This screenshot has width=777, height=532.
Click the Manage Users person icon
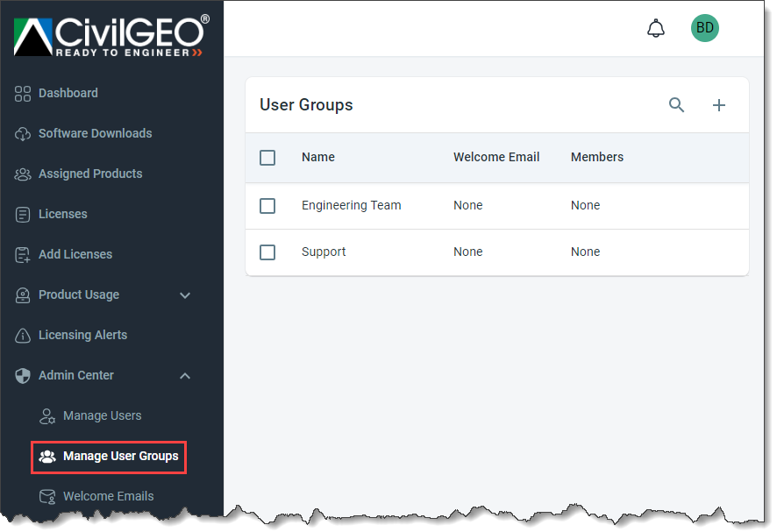pos(47,416)
